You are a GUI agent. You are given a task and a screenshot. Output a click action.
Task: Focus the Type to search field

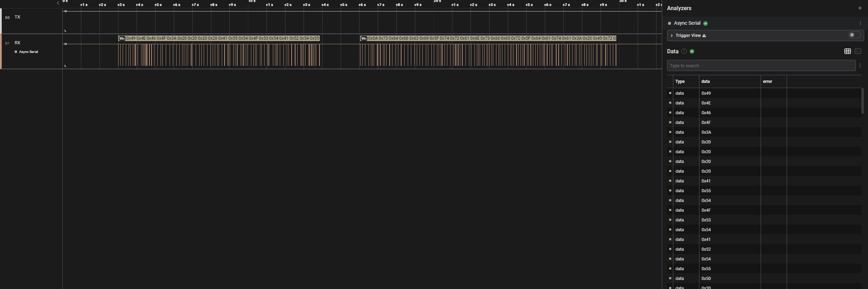point(761,65)
